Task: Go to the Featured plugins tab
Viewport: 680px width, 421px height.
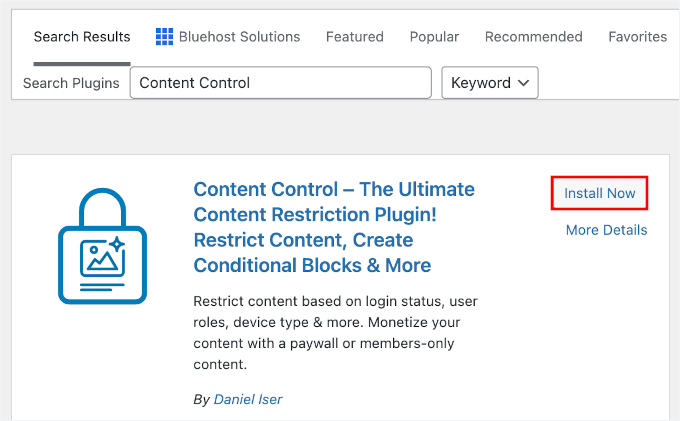Action: [x=354, y=37]
